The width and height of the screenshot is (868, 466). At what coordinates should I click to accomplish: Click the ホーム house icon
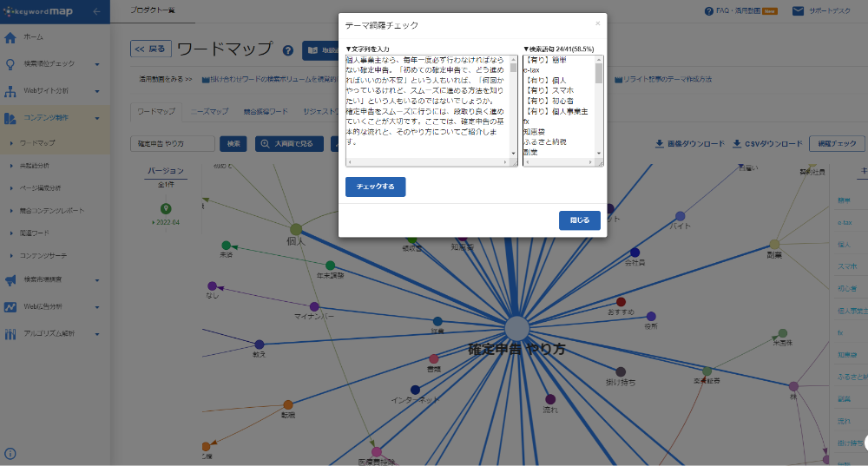(x=10, y=37)
